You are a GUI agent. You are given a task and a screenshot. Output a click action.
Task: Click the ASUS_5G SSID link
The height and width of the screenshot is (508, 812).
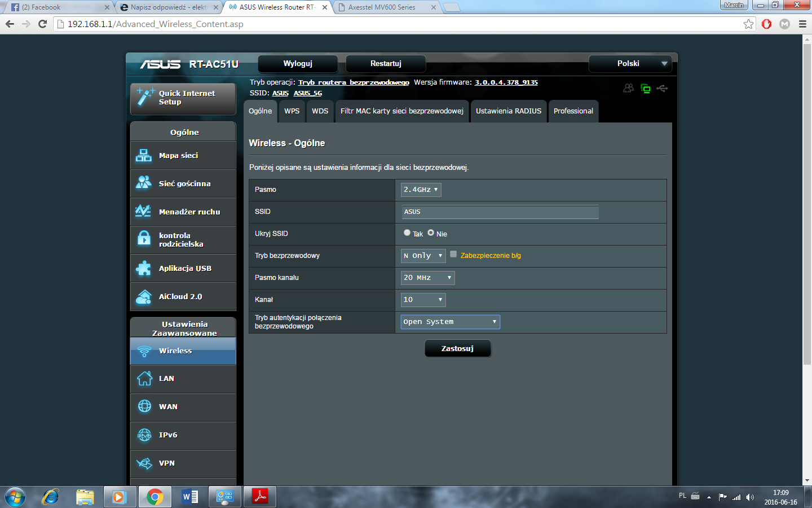pyautogui.click(x=308, y=93)
